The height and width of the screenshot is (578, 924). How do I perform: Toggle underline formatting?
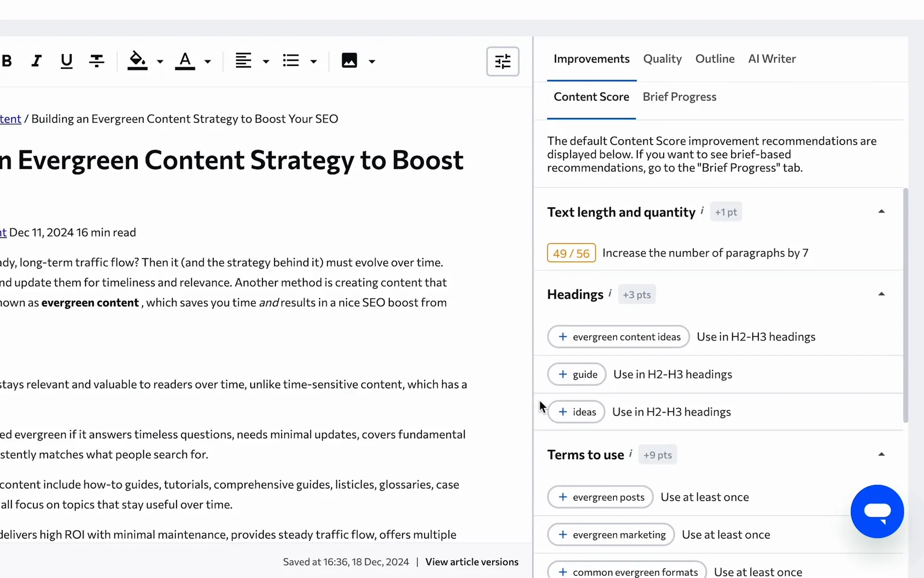(x=66, y=60)
